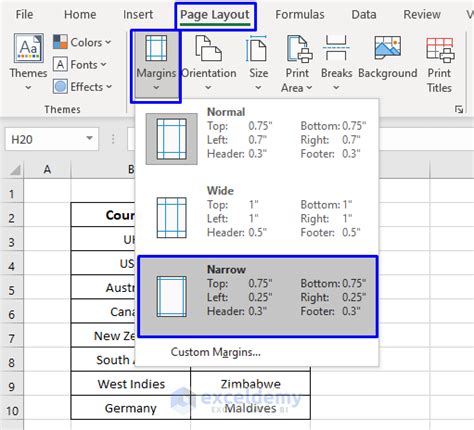
Task: Open the Orientation options
Action: (x=209, y=63)
